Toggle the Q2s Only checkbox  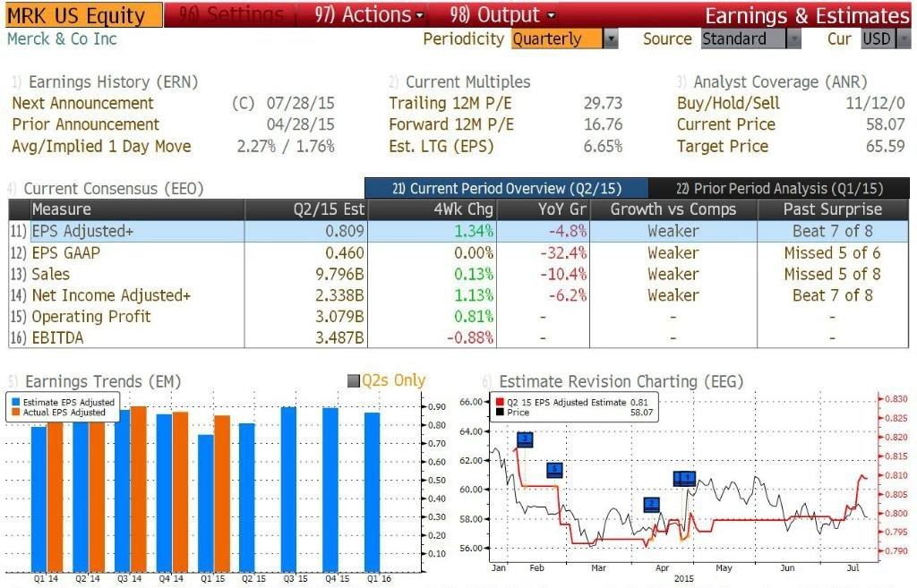click(353, 381)
